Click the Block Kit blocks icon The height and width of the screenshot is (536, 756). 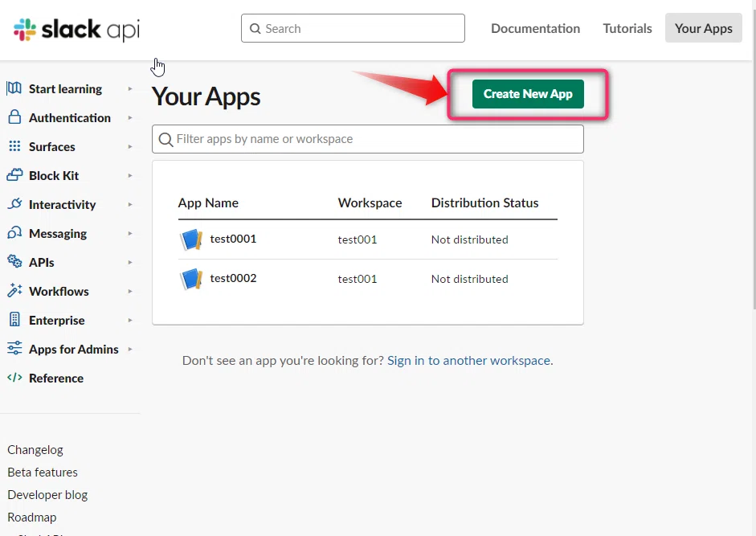[14, 174]
